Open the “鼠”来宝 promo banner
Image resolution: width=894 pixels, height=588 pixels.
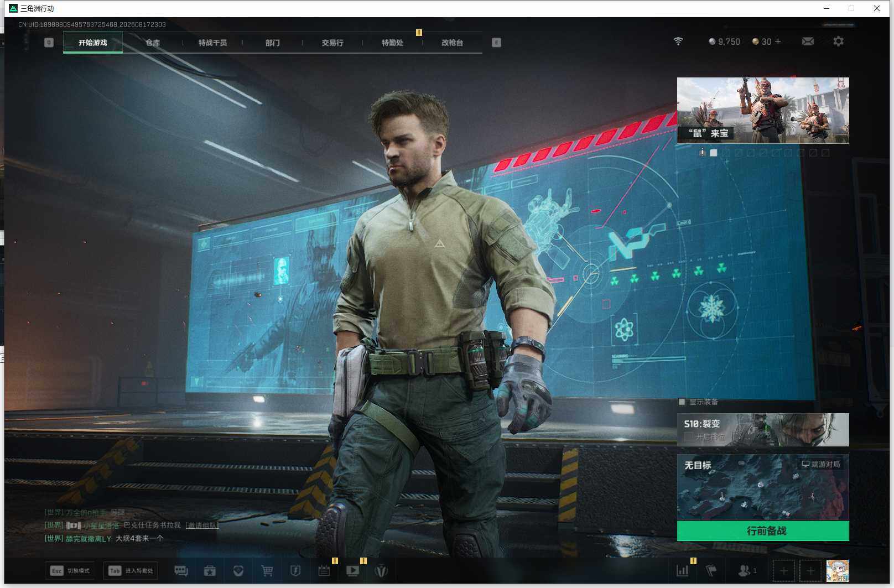[763, 111]
